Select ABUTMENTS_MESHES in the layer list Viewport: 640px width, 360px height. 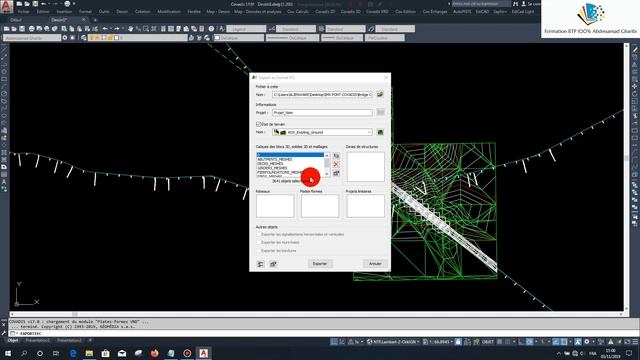point(275,159)
